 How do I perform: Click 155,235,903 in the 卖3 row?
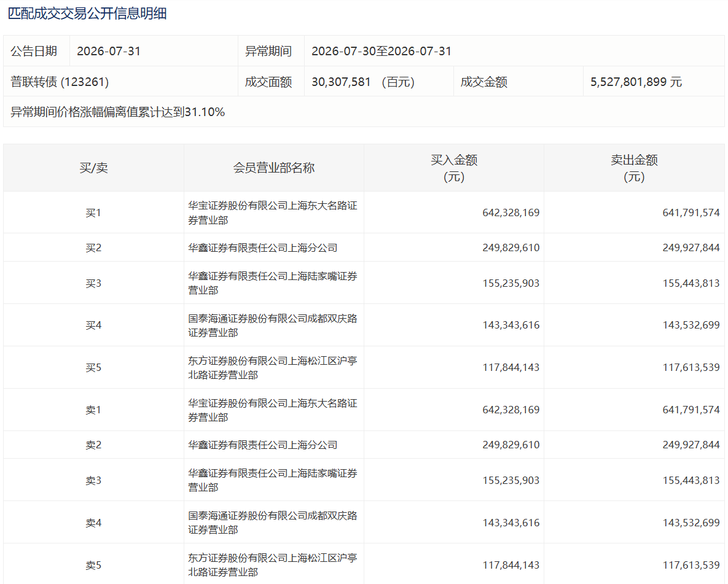point(511,480)
